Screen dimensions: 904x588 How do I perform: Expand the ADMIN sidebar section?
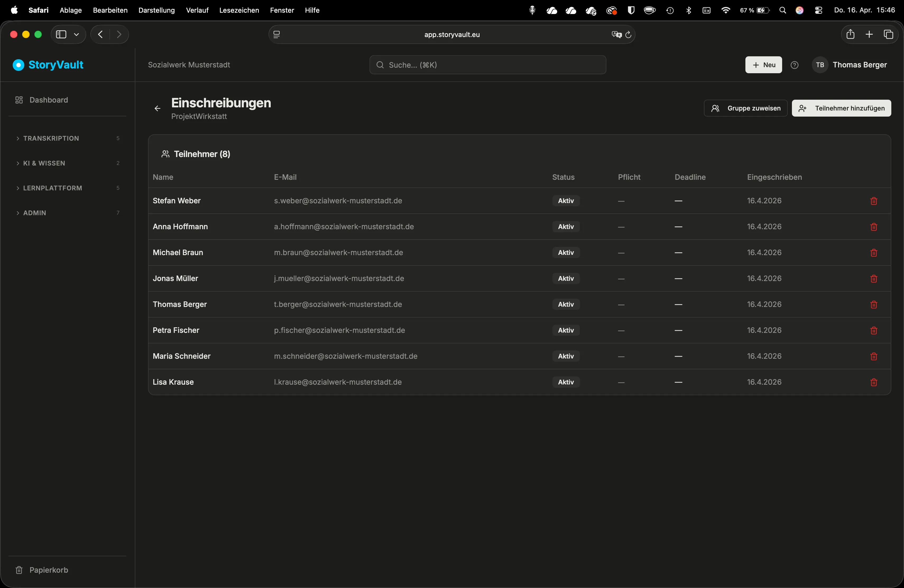point(68,213)
